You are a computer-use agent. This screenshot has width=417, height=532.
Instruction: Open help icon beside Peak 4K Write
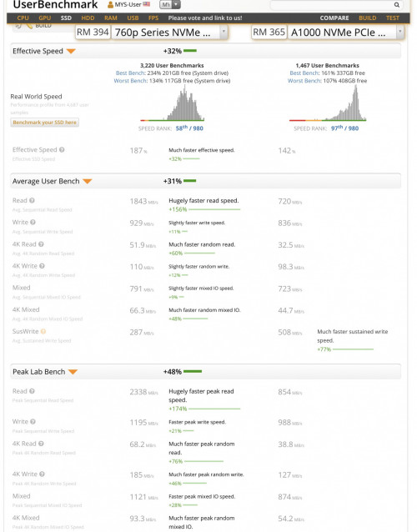click(x=42, y=474)
